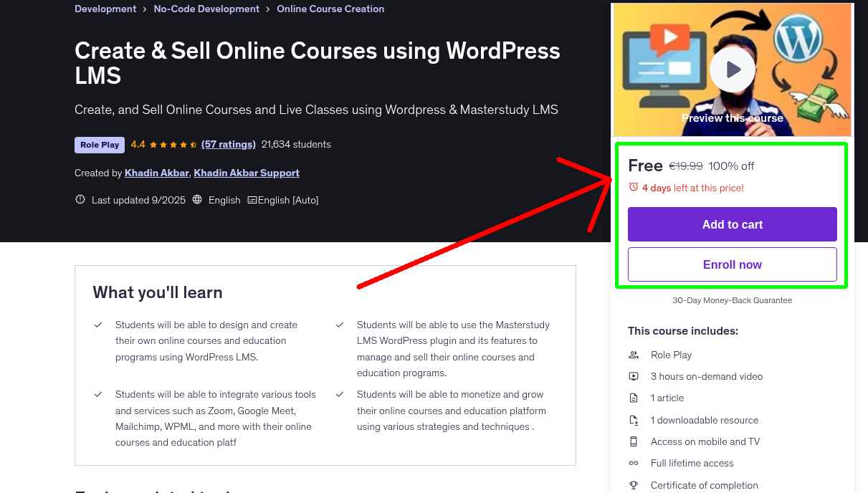
Task: Click the certificate trophy icon
Action: (634, 485)
